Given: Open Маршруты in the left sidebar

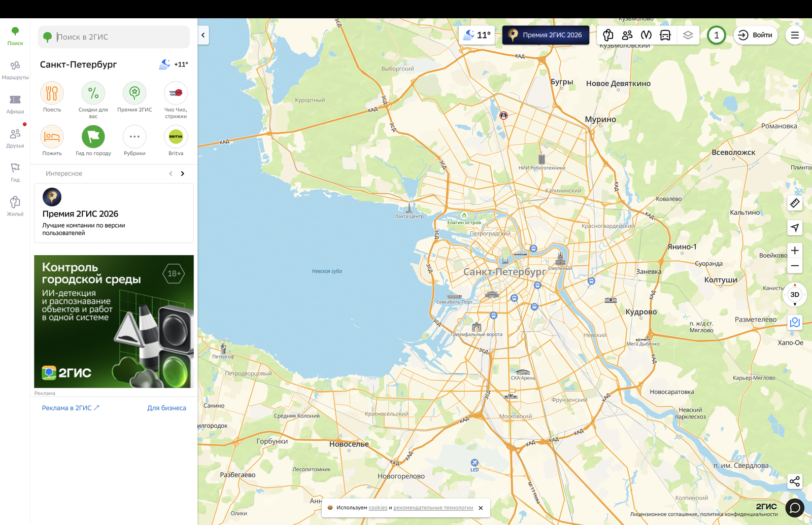Looking at the screenshot, I should 15,71.
